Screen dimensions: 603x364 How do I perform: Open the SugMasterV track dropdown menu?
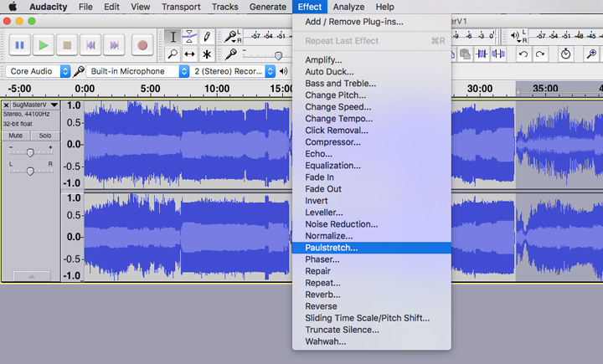click(x=54, y=105)
